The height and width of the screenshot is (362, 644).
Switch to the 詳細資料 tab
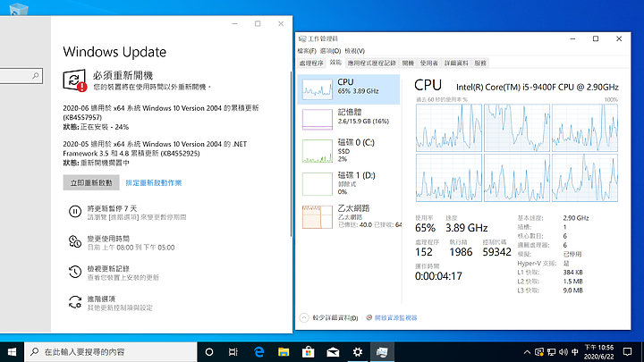tap(456, 63)
